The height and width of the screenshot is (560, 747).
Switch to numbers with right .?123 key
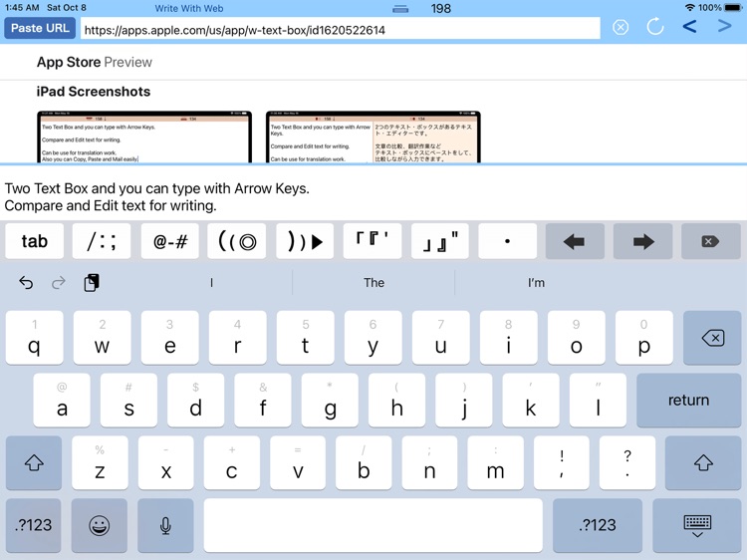(x=598, y=525)
